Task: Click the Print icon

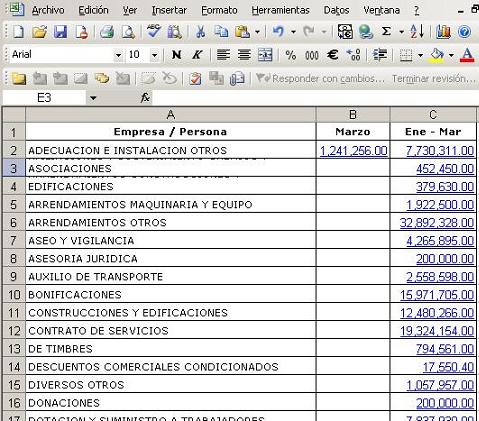Action: (x=107, y=32)
